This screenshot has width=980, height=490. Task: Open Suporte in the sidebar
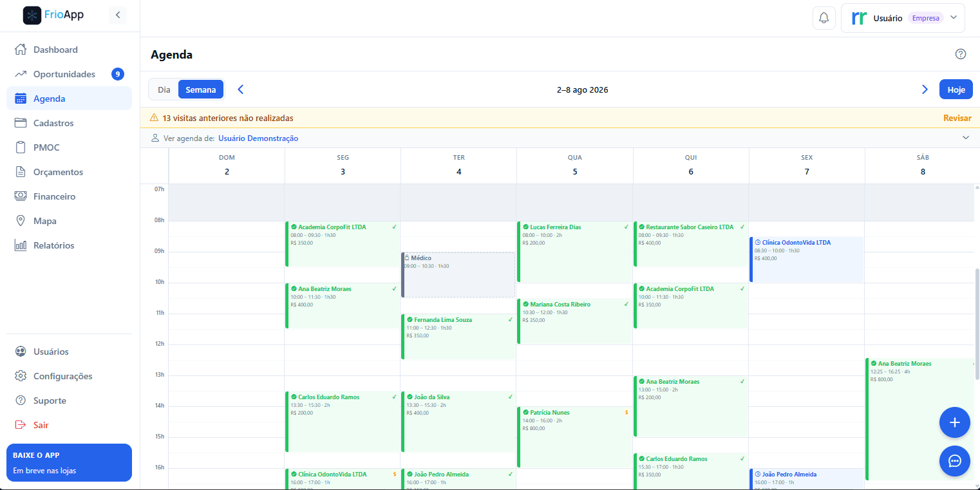[x=69, y=400]
